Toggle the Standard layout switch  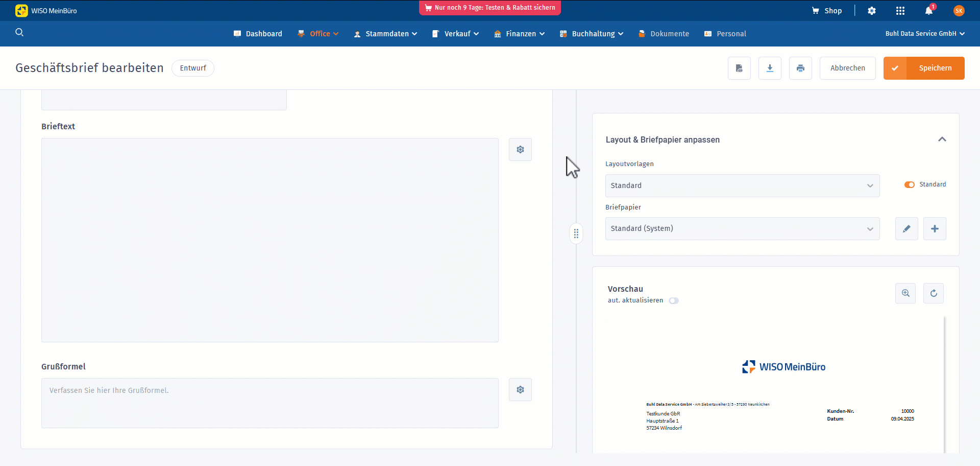click(x=910, y=185)
